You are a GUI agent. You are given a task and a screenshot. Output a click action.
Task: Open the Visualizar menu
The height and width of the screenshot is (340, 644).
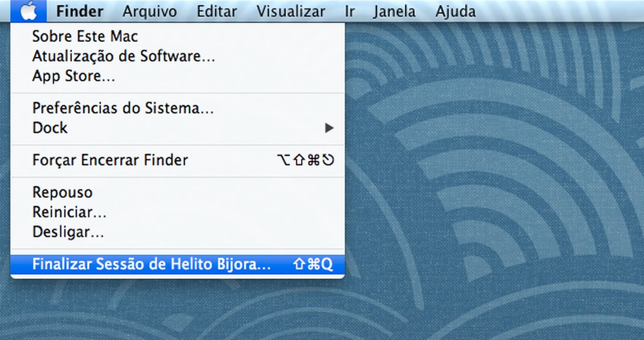pyautogui.click(x=291, y=11)
